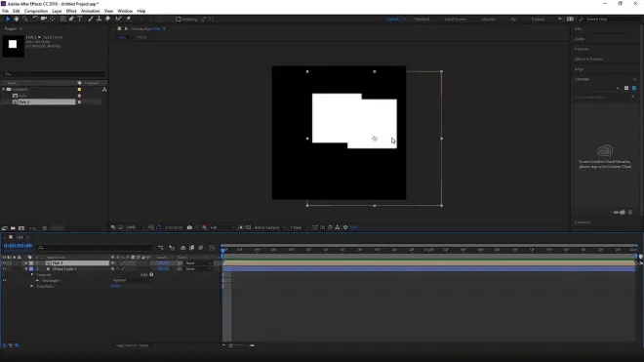This screenshot has height=362, width=644.
Task: Expand the Transform property group
Action: coord(32,286)
